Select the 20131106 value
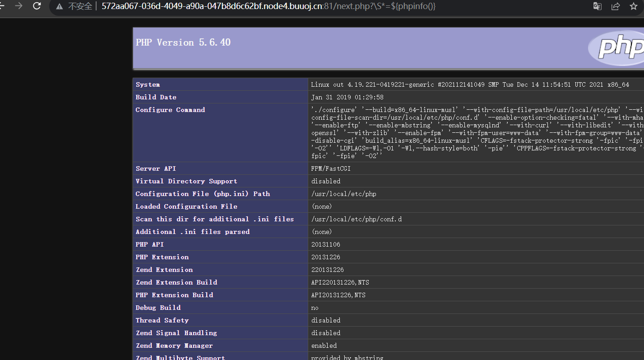Viewport: 644px width, 360px height. pos(326,244)
